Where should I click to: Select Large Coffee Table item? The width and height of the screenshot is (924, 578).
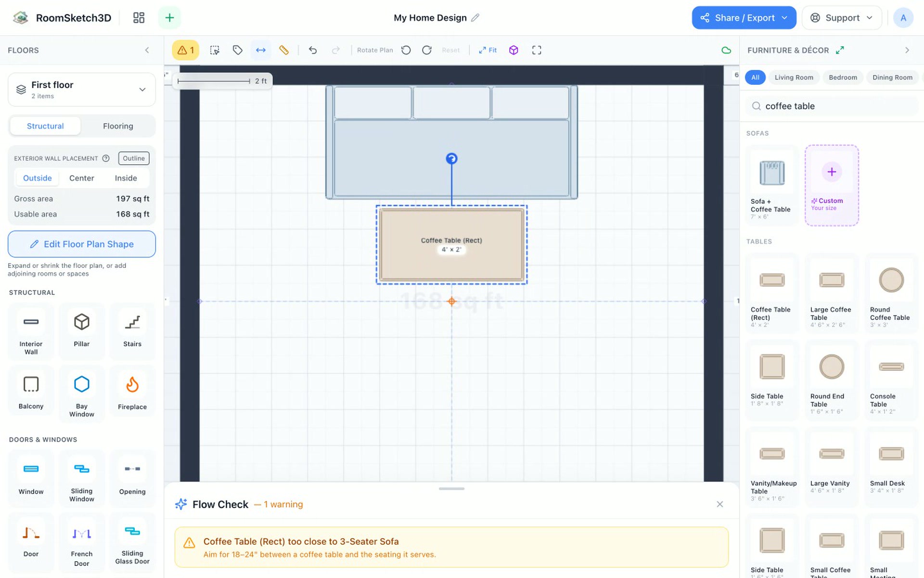832,293
